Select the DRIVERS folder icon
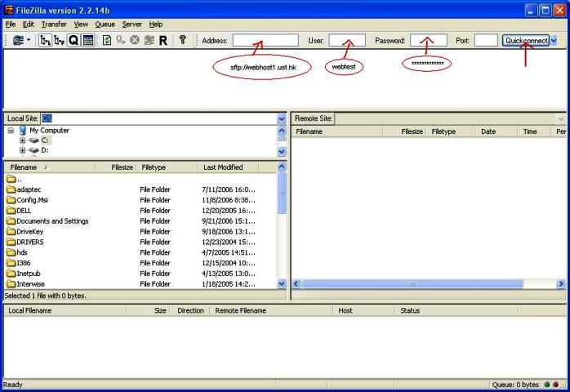 [x=11, y=242]
